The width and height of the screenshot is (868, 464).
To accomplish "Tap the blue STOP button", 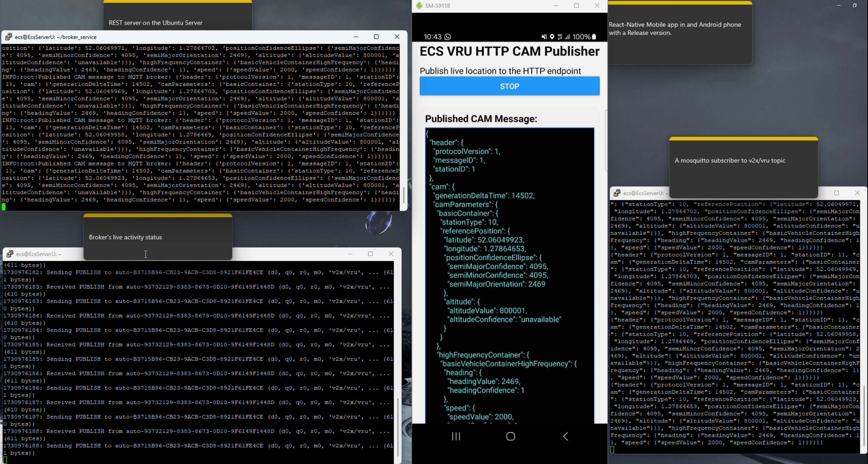I will pyautogui.click(x=509, y=86).
